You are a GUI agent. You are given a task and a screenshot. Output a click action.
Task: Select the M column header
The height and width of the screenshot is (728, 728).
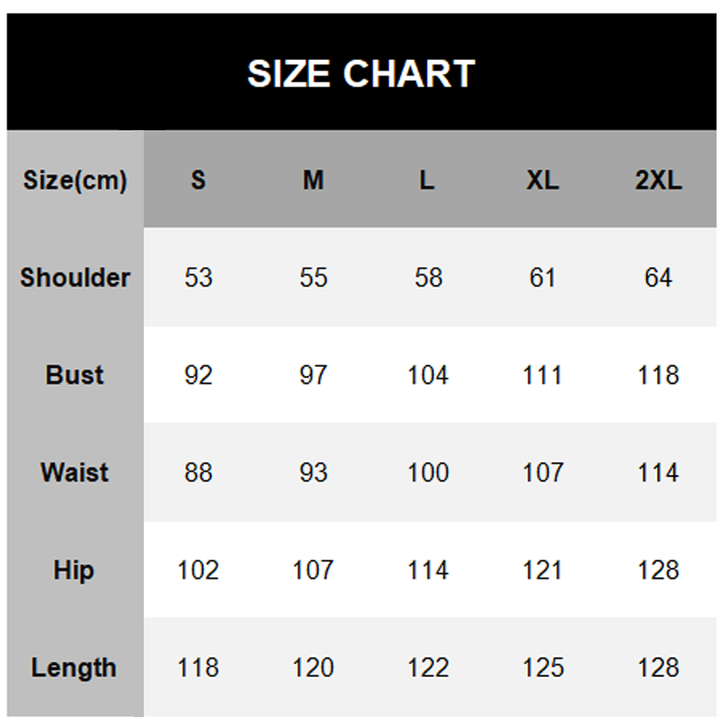tap(313, 180)
